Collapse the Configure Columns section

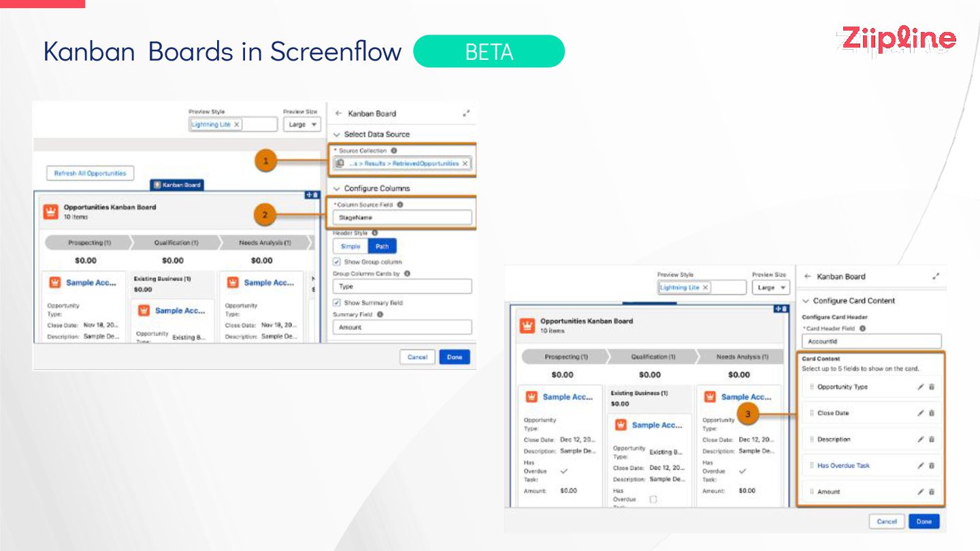pyautogui.click(x=337, y=188)
